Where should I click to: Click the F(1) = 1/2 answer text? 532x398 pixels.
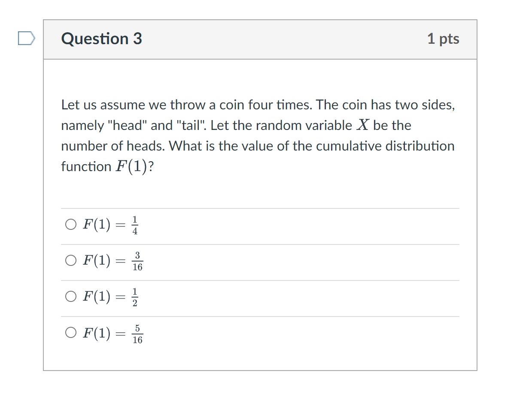(x=109, y=296)
